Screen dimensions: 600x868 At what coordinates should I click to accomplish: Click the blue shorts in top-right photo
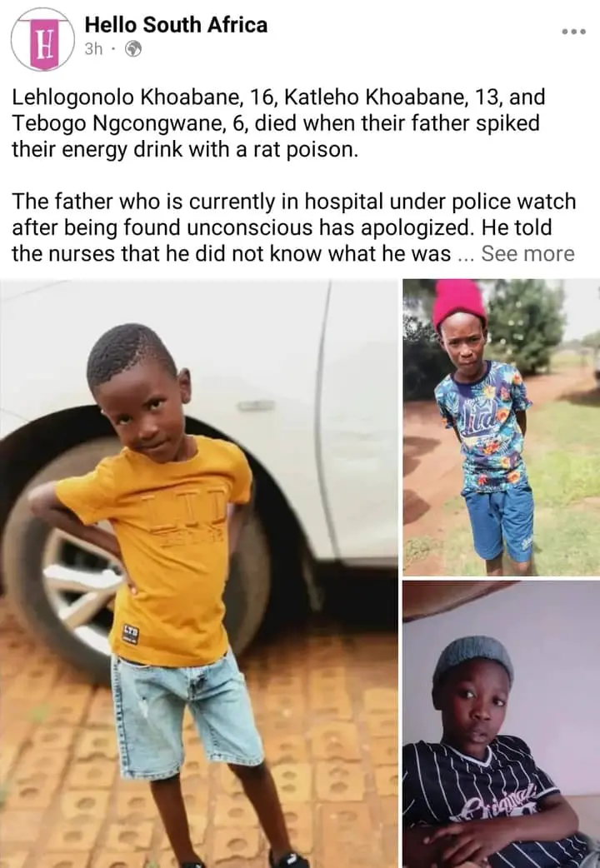[500, 523]
